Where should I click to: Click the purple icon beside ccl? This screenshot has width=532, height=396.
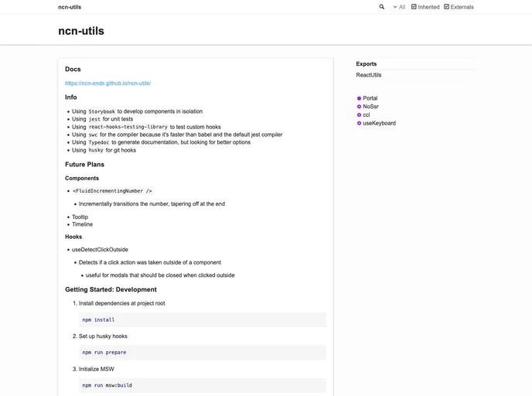360,115
